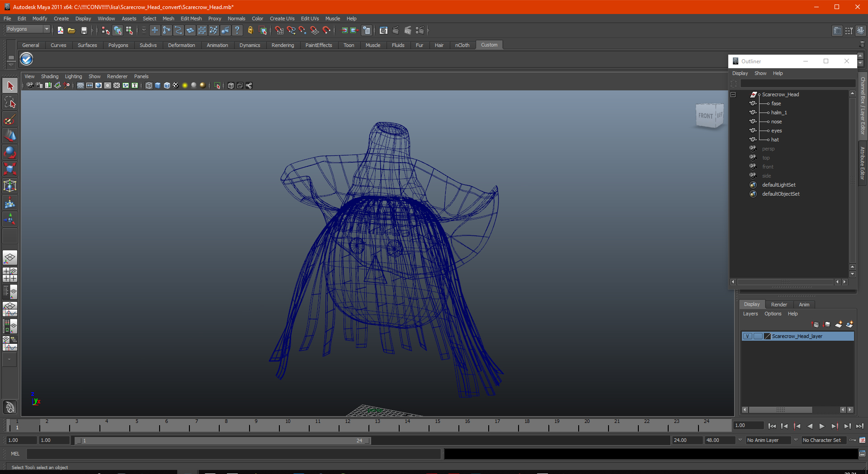Click frame 12 on the time slider

click(x=347, y=425)
